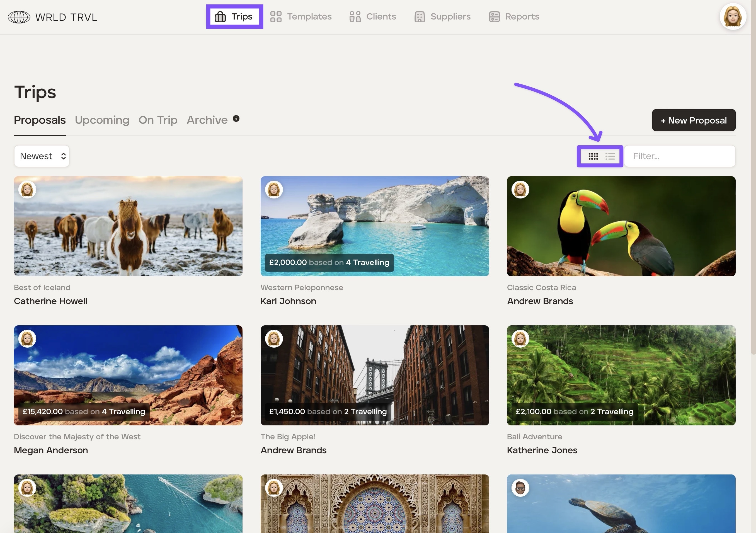This screenshot has height=533, width=756.
Task: Switch to list view layout
Action: 610,156
